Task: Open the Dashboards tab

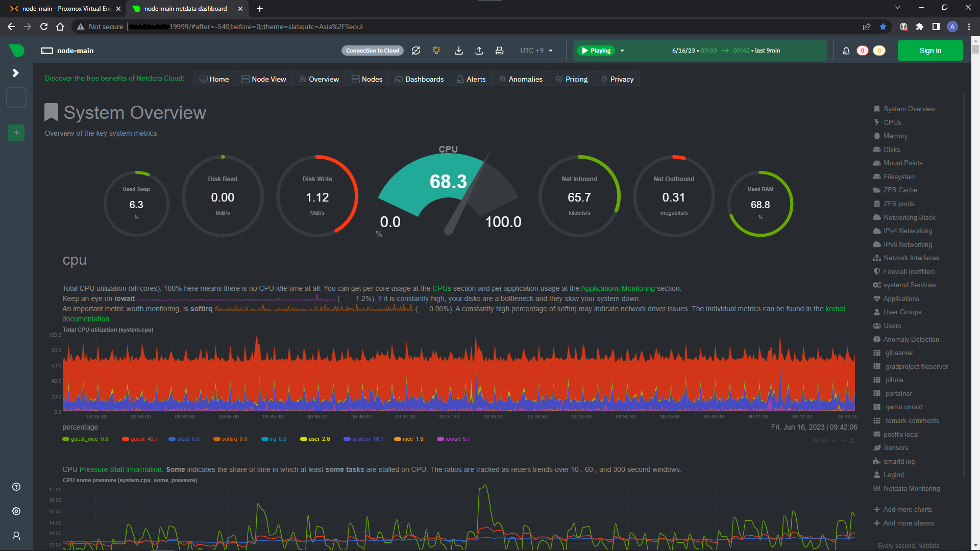Action: [x=420, y=79]
